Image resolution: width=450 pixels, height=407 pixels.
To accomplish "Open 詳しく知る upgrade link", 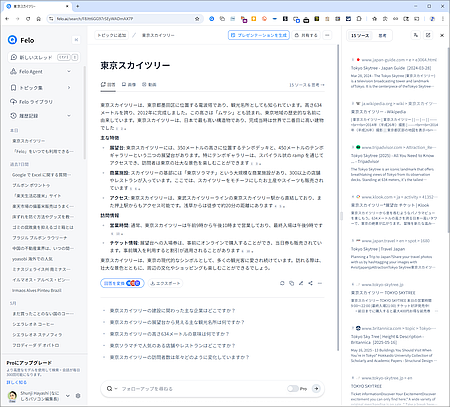I will [x=17, y=382].
